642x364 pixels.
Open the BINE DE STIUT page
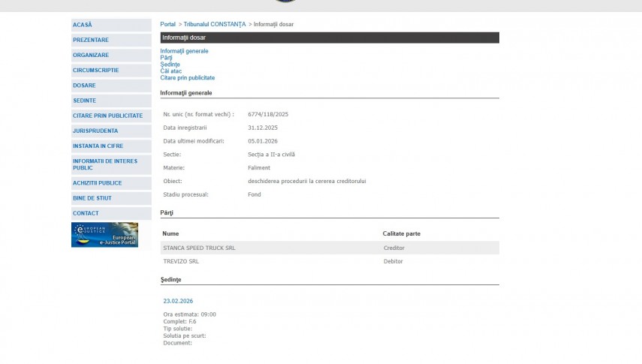92,198
